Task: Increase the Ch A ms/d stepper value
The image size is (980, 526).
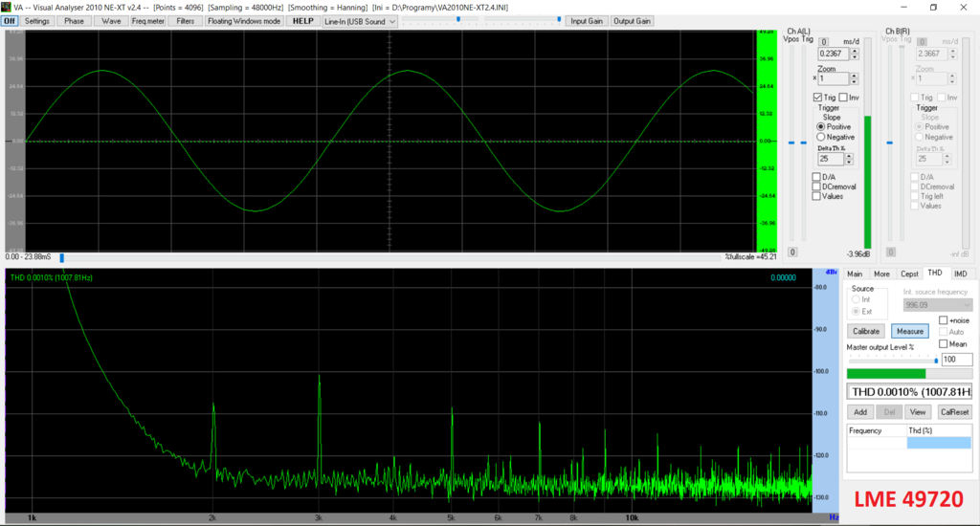Action: 855,51
